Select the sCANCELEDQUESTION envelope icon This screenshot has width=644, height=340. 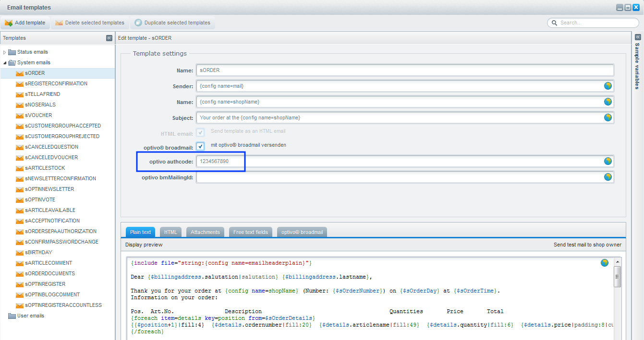pyautogui.click(x=20, y=147)
